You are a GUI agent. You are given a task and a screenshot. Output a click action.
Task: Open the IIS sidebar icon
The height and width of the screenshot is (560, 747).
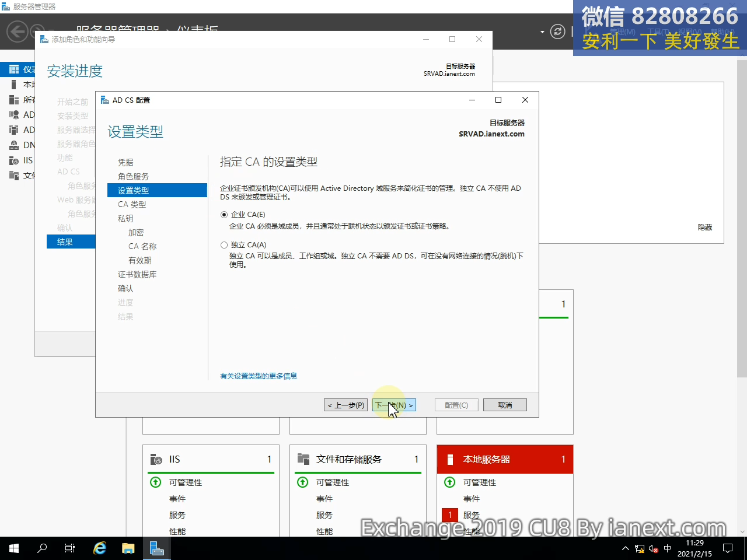[14, 160]
